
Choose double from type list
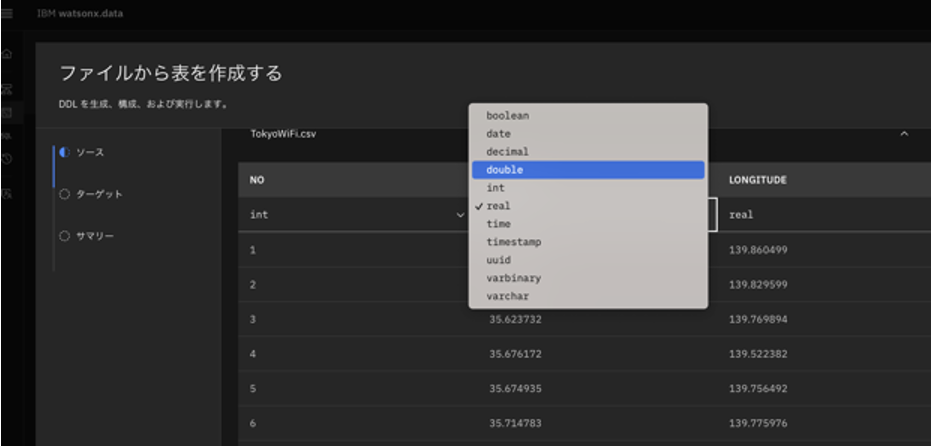[588, 170]
